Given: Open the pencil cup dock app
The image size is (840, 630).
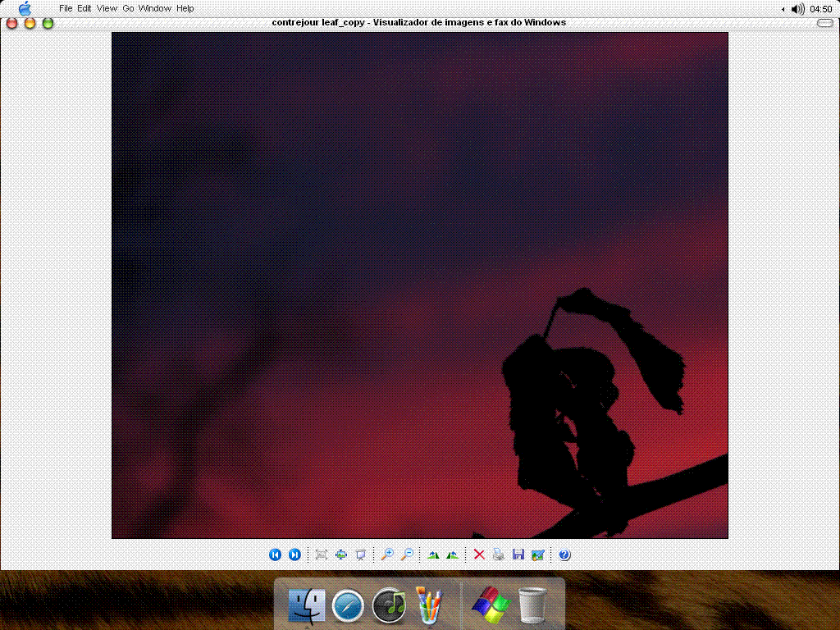Looking at the screenshot, I should pos(429,605).
